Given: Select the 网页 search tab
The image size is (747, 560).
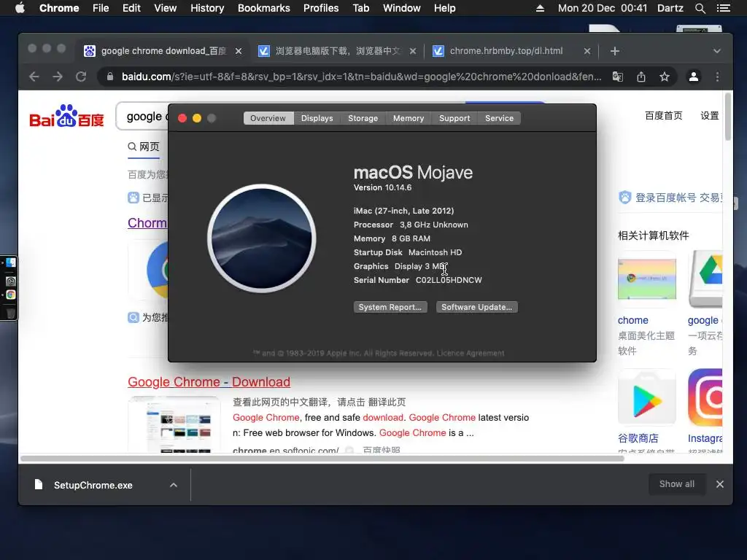Looking at the screenshot, I should pos(144,147).
